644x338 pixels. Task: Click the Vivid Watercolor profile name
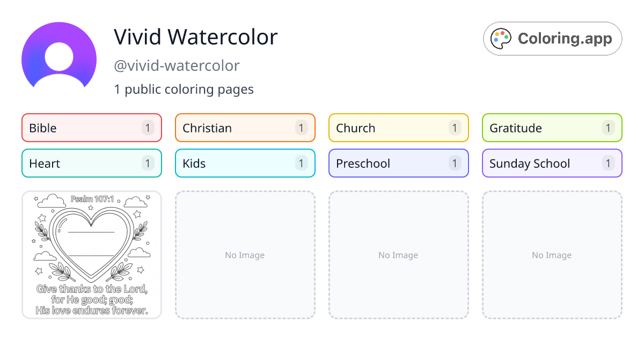(x=195, y=37)
